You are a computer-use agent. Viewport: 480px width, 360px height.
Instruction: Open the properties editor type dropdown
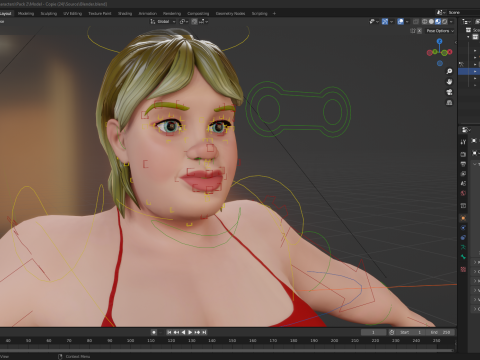tap(466, 130)
